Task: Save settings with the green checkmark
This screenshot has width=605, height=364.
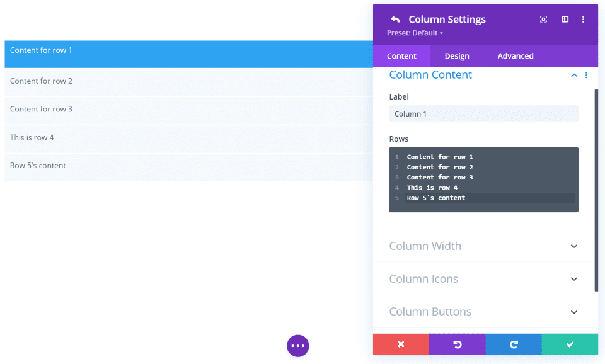Action: coord(570,344)
